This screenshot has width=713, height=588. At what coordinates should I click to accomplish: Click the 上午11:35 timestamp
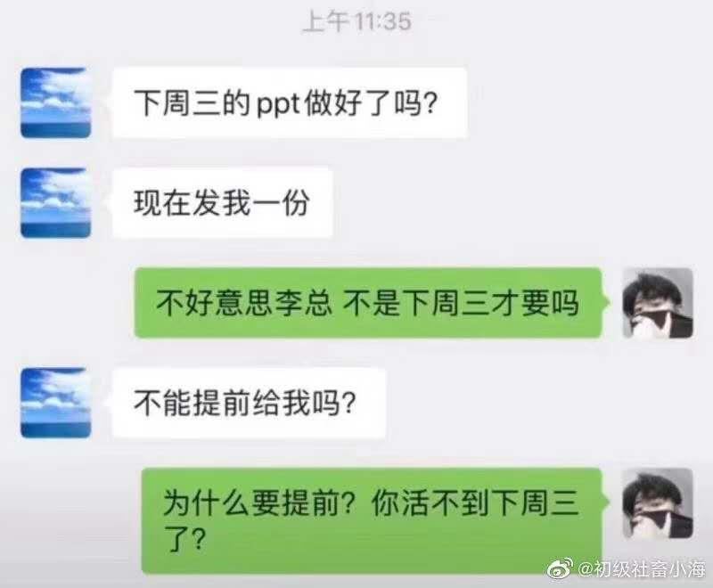(x=357, y=21)
